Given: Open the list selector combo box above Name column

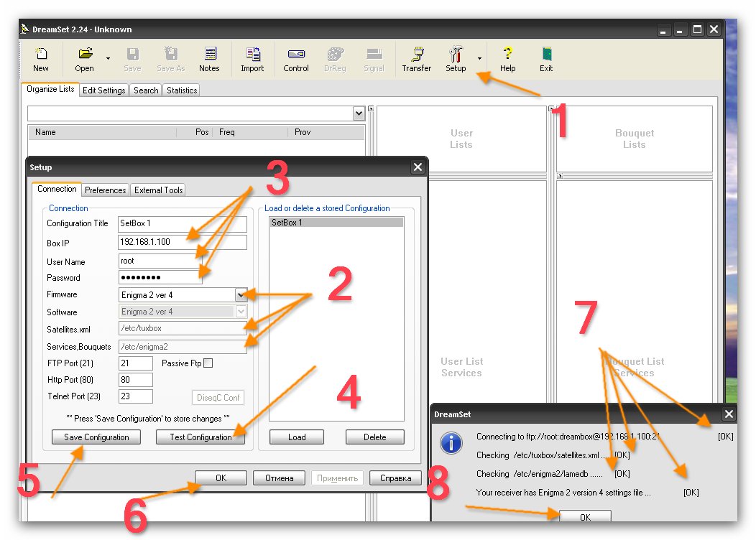Looking at the screenshot, I should tap(359, 113).
